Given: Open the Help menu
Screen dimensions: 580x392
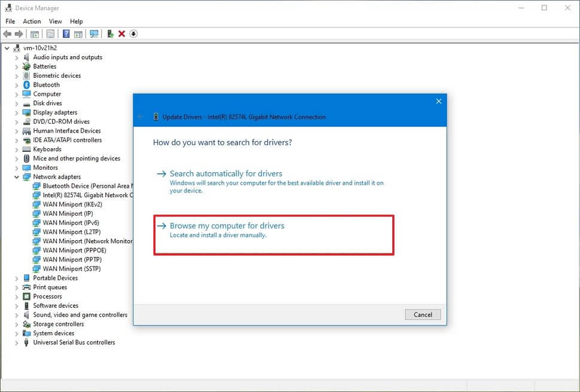Looking at the screenshot, I should (x=77, y=22).
